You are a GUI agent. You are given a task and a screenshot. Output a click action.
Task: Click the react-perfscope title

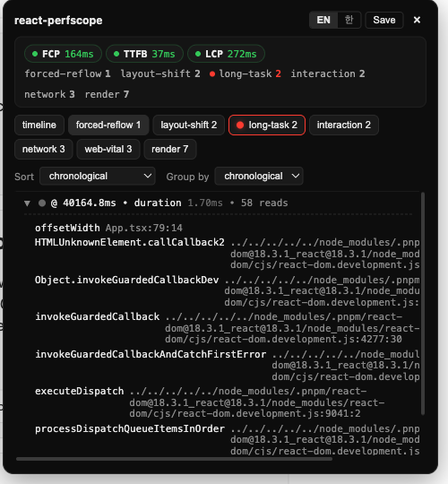[58, 21]
